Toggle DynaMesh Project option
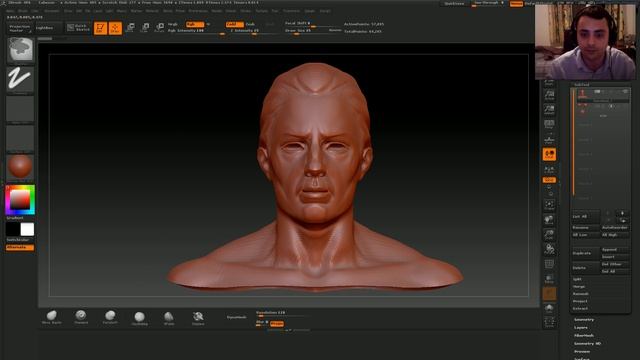This screenshot has width=640, height=360. point(277,324)
